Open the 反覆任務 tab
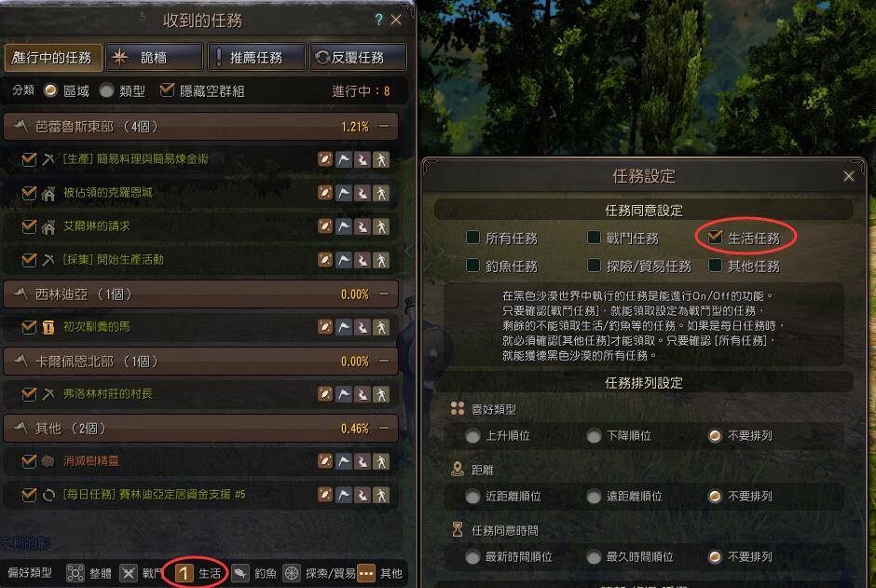Image resolution: width=876 pixels, height=588 pixels. coord(358,57)
